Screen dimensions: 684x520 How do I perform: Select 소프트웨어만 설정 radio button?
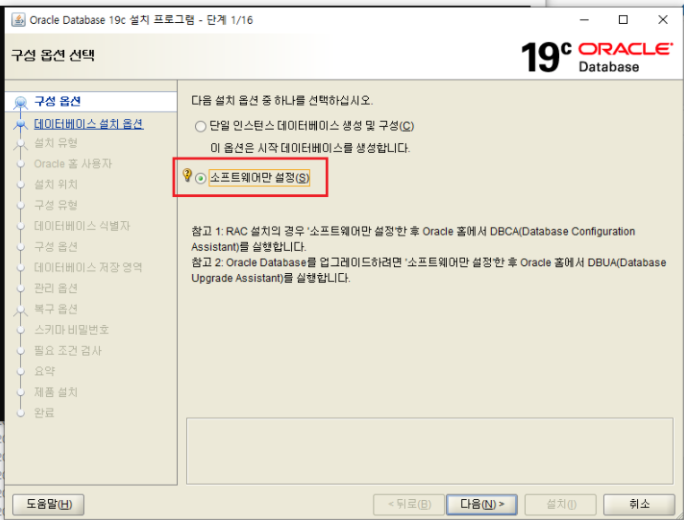[x=200, y=178]
